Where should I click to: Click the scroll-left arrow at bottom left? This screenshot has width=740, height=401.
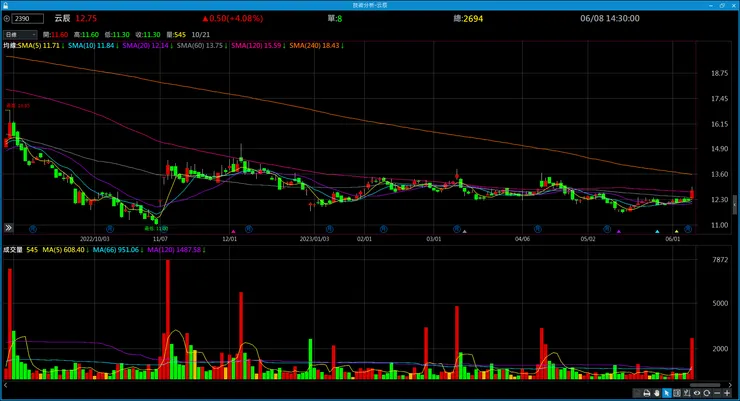pyautogui.click(x=6, y=385)
